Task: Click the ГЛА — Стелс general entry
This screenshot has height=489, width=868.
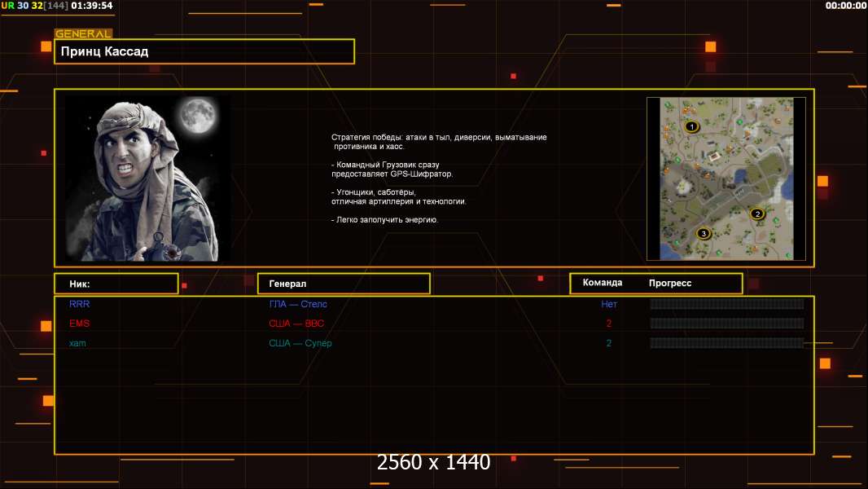Action: tap(298, 304)
